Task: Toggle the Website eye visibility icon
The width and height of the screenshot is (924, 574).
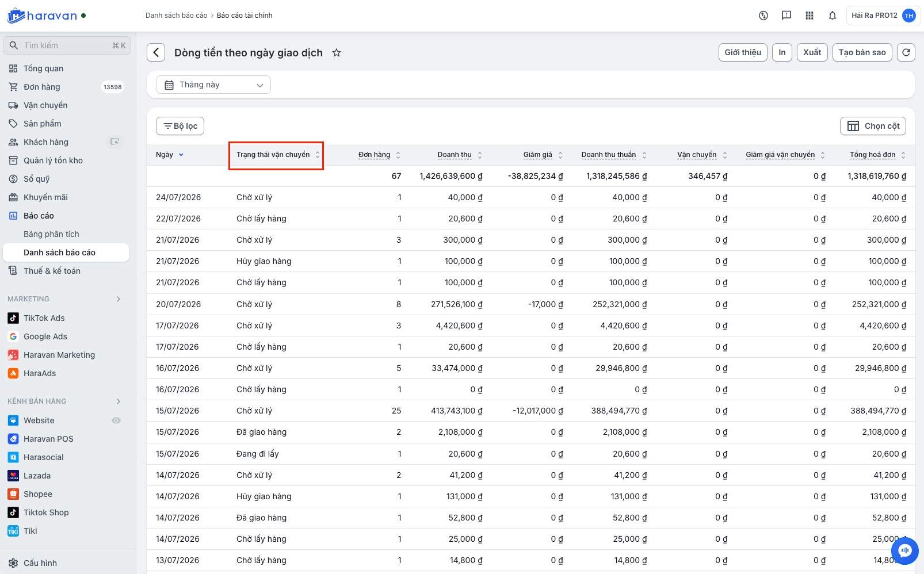Action: pyautogui.click(x=116, y=420)
